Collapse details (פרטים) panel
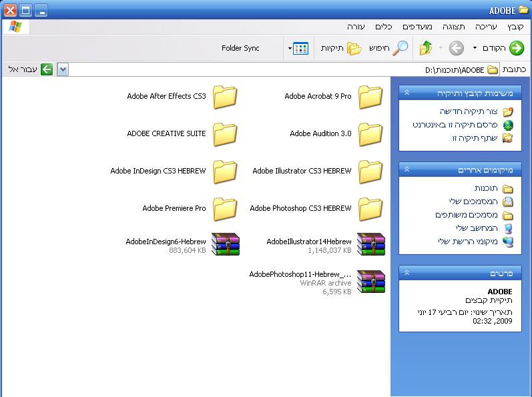This screenshot has width=532, height=397. coord(407,273)
